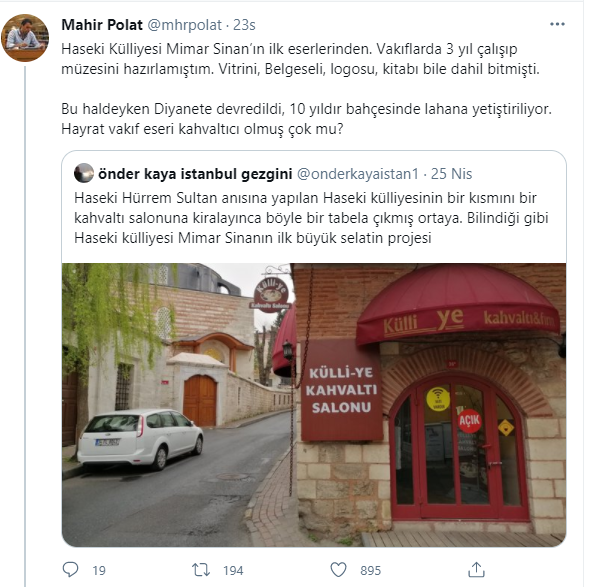Click the 23s tweet timestamp
Viewport: 603px width, 587px height.
pyautogui.click(x=244, y=25)
